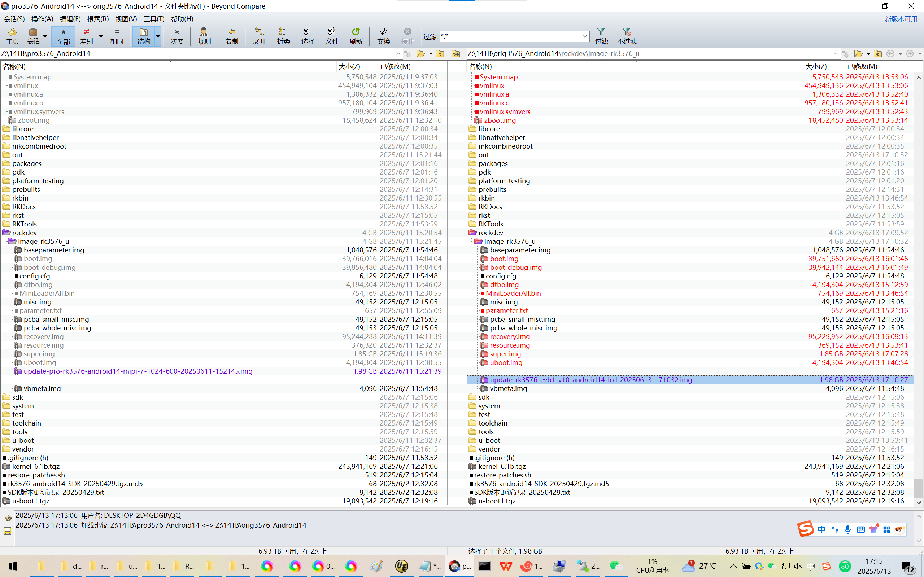Collapse the left rockdev folder

6,233
